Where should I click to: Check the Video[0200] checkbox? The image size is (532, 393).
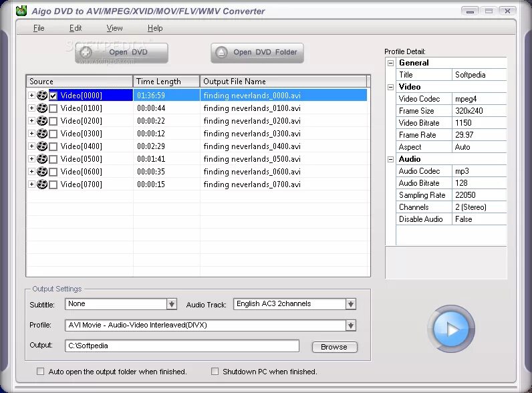tap(53, 121)
